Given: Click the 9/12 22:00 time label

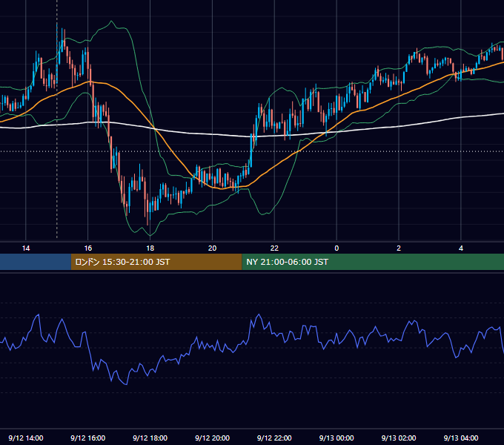Looking at the screenshot, I should click(x=274, y=438).
